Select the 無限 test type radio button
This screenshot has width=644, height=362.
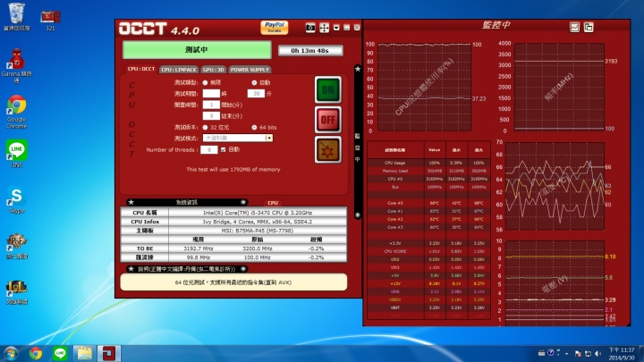[x=205, y=82]
